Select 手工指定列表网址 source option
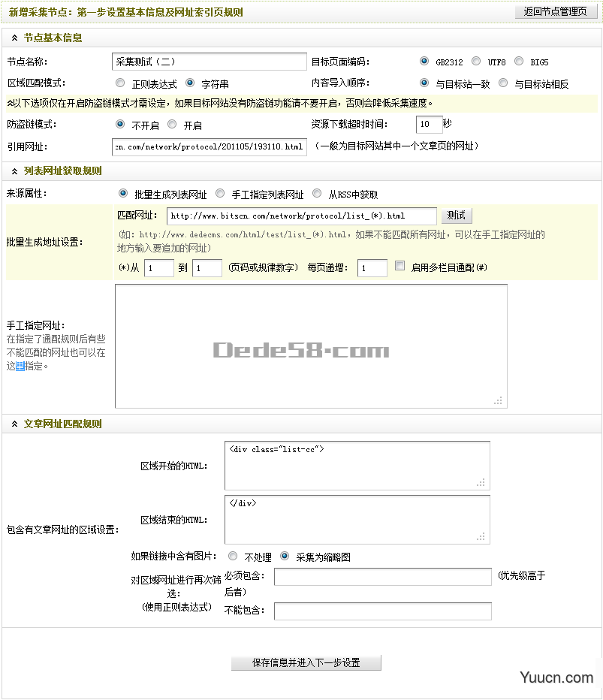 point(220,193)
